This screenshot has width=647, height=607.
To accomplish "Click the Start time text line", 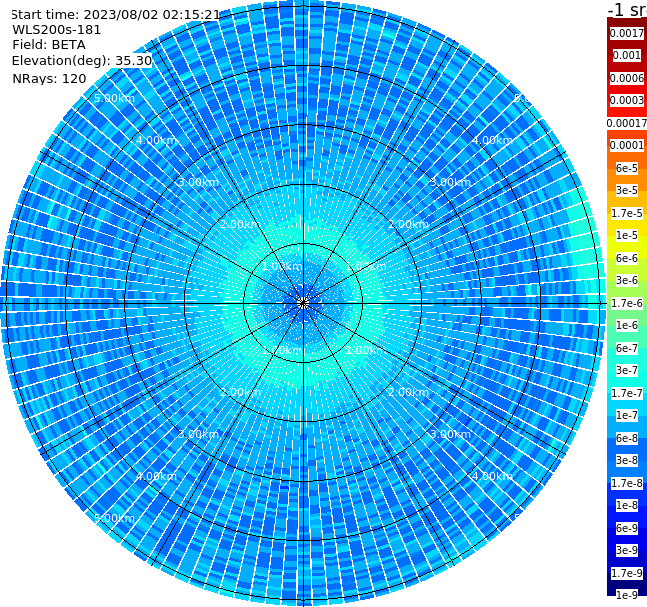I will (115, 15).
